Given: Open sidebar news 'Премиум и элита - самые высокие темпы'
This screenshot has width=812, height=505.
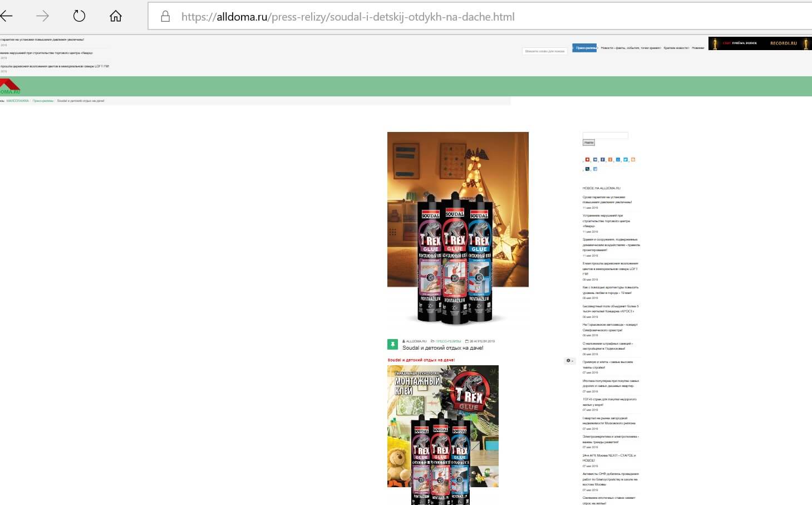Looking at the screenshot, I should (608, 365).
